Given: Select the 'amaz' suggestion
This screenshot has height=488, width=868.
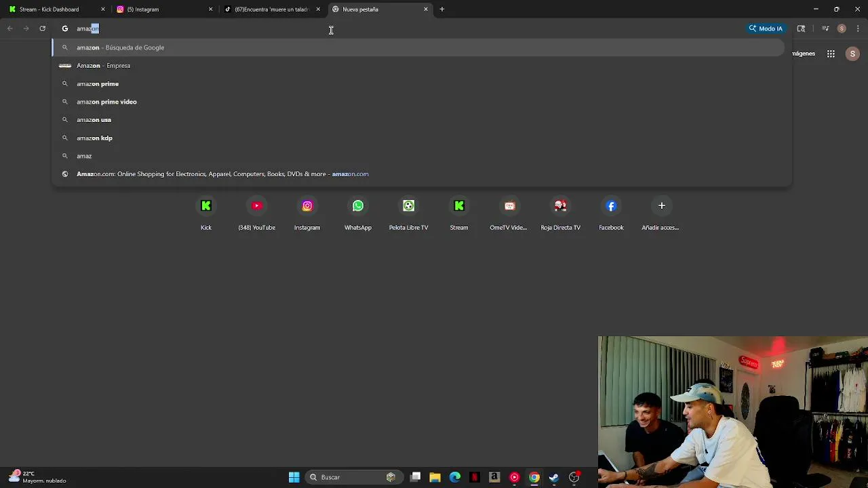Looking at the screenshot, I should click(x=418, y=156).
